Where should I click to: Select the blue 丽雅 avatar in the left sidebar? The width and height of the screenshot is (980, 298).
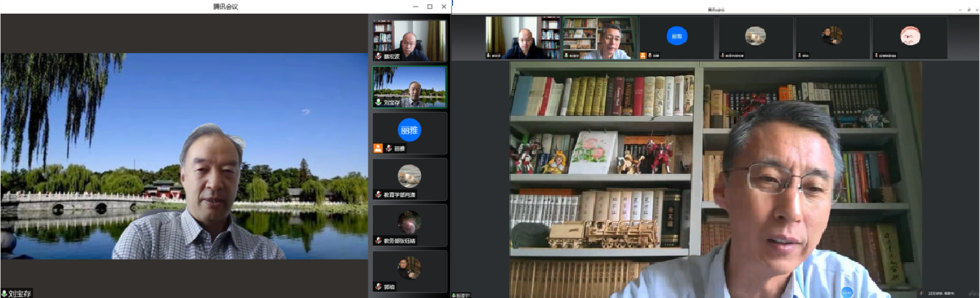409,130
